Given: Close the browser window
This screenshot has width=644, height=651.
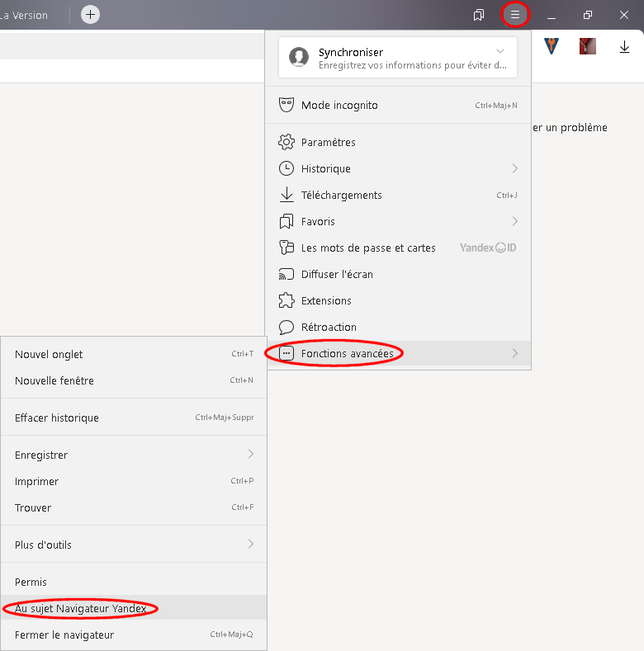Looking at the screenshot, I should coord(623,16).
